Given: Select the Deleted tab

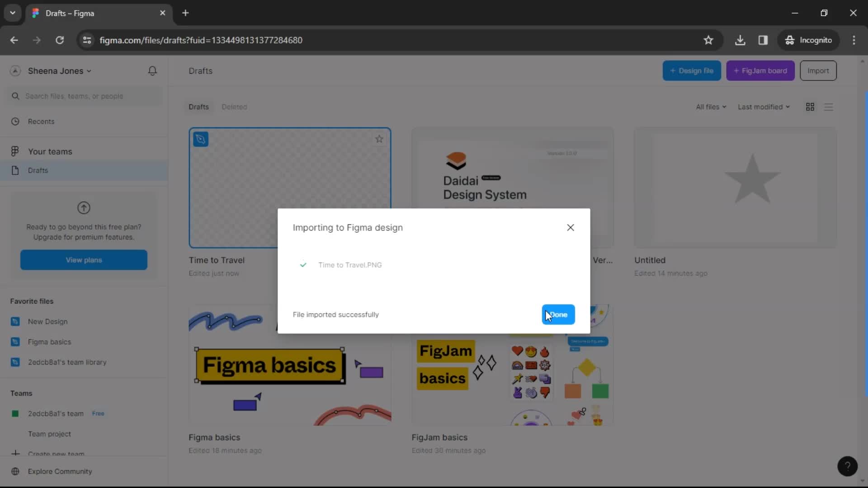Looking at the screenshot, I should tap(234, 106).
